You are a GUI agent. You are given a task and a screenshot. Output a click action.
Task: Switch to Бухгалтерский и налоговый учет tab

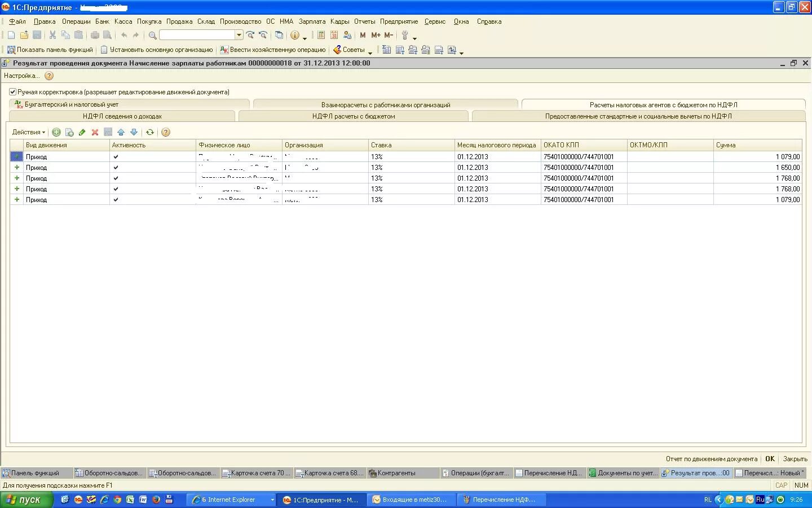tap(129, 104)
